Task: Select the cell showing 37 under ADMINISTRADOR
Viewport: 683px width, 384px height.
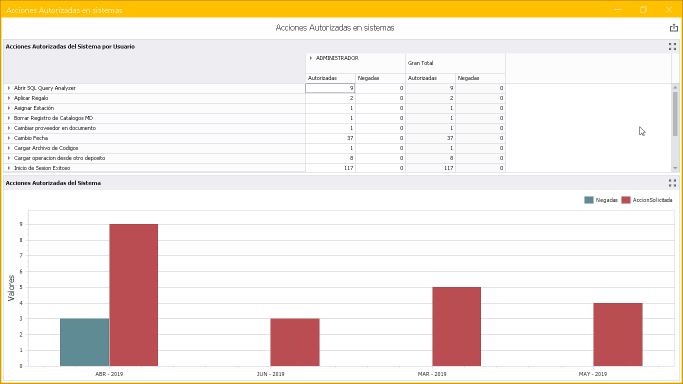Action: coord(331,138)
